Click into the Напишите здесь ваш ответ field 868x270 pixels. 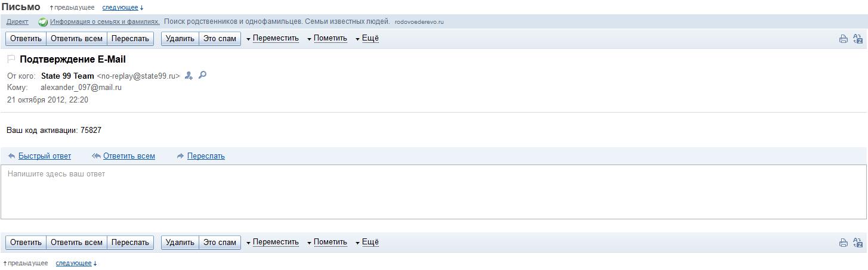(x=434, y=192)
